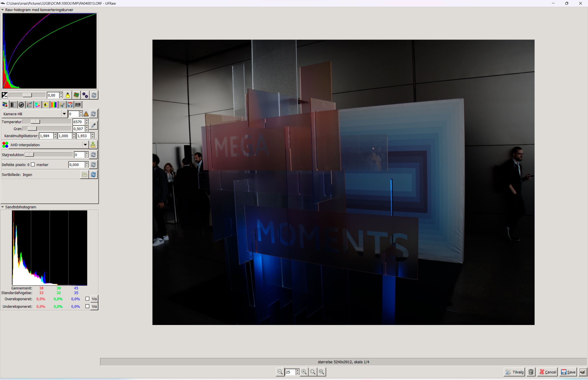Collapse the Sandtidshistogram panel
Screen dimensions: 588x380
click(x=3, y=207)
